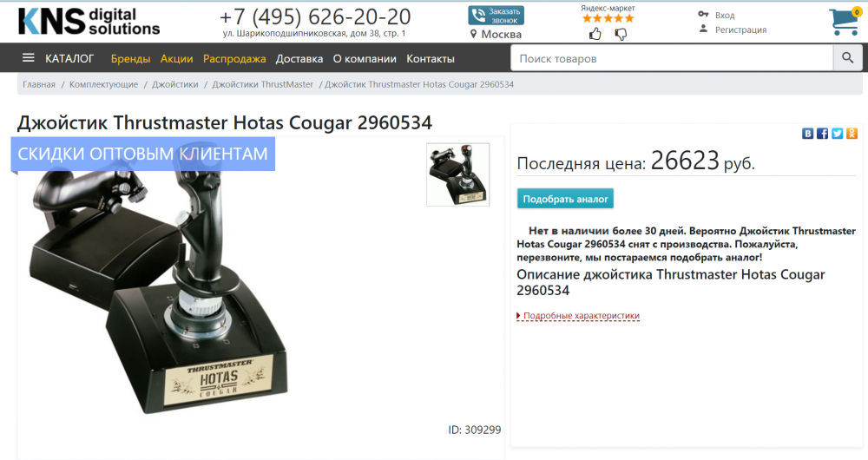The image size is (868, 460).
Task: Click the Заказать звонок button
Action: pos(496,16)
